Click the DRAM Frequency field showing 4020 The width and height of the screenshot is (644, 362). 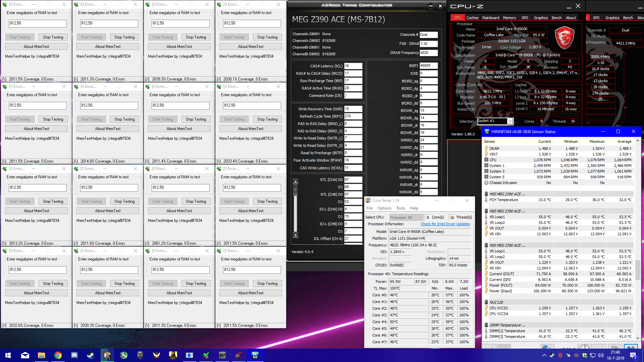[429, 53]
